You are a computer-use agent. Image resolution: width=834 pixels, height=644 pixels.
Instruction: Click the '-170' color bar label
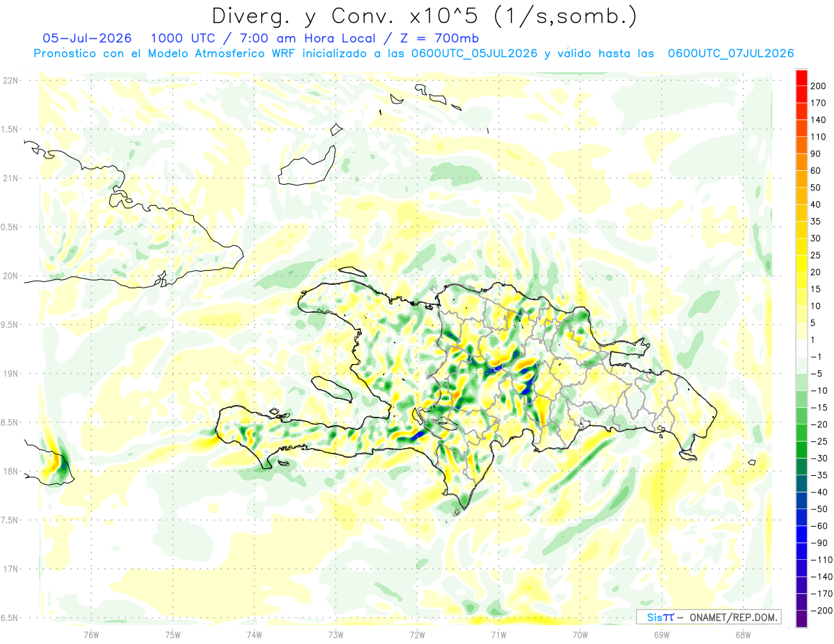(823, 593)
